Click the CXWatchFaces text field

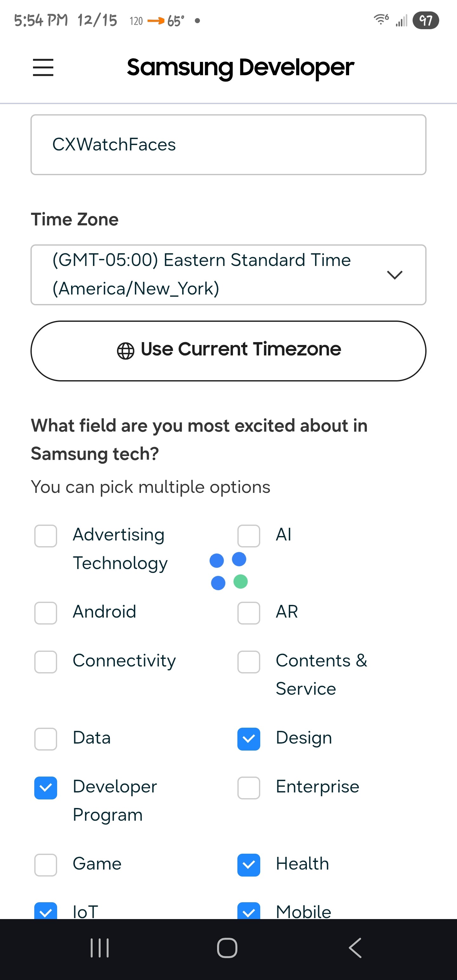pos(228,145)
